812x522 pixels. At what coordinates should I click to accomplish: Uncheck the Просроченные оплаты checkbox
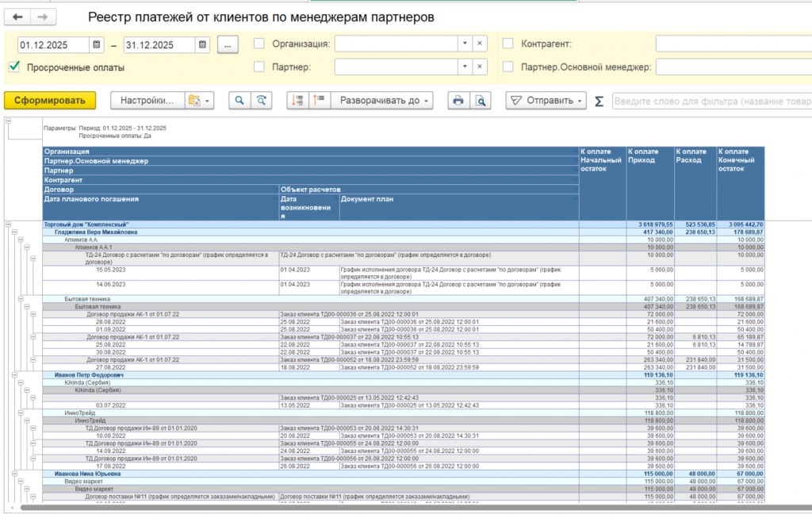coord(14,67)
